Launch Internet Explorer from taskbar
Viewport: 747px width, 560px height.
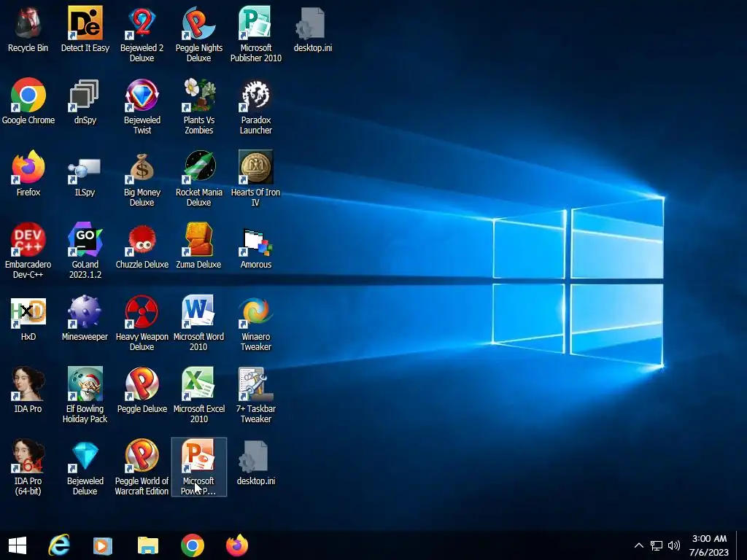pyautogui.click(x=59, y=545)
